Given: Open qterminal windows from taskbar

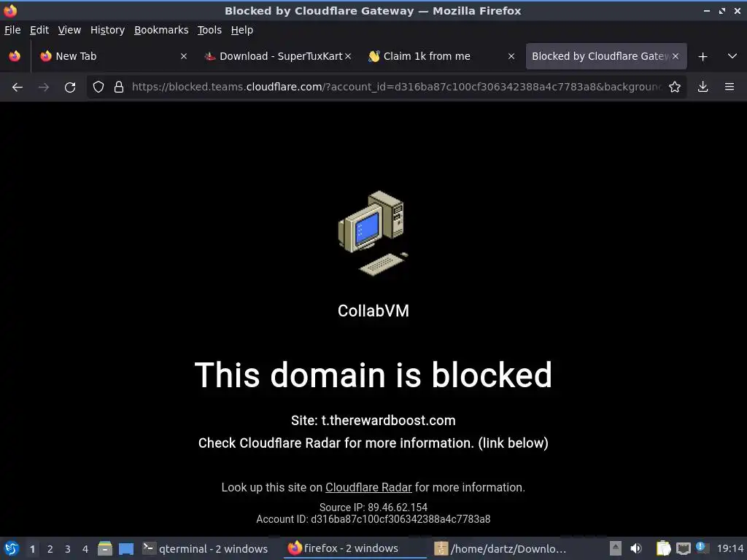Looking at the screenshot, I should tap(205, 549).
